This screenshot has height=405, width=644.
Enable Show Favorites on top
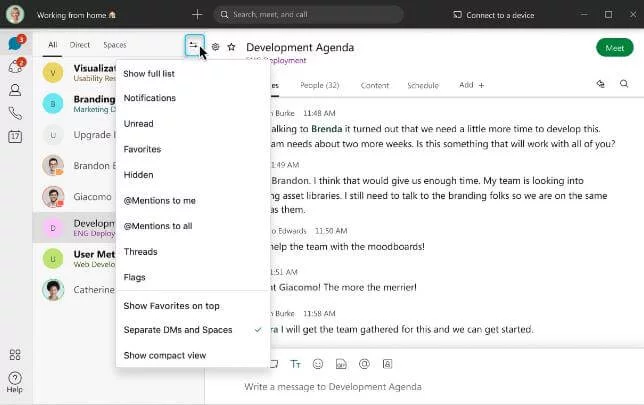[x=171, y=305]
